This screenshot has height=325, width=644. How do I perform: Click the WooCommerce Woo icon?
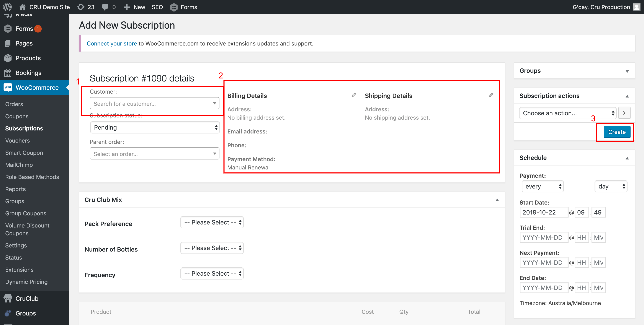pos(8,87)
